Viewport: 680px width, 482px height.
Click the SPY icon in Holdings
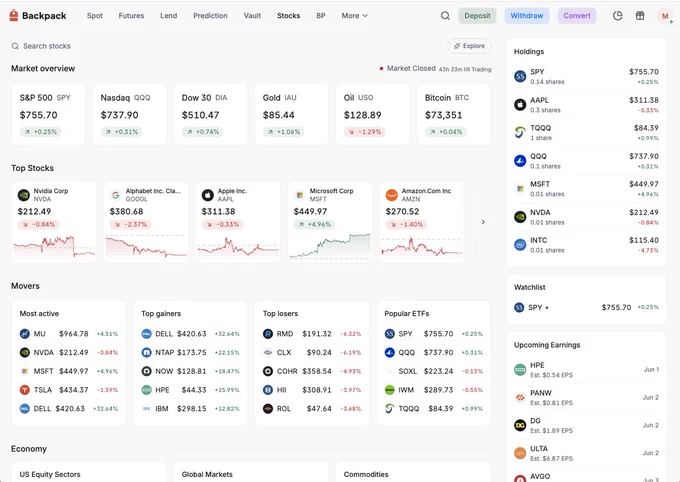[520, 76]
